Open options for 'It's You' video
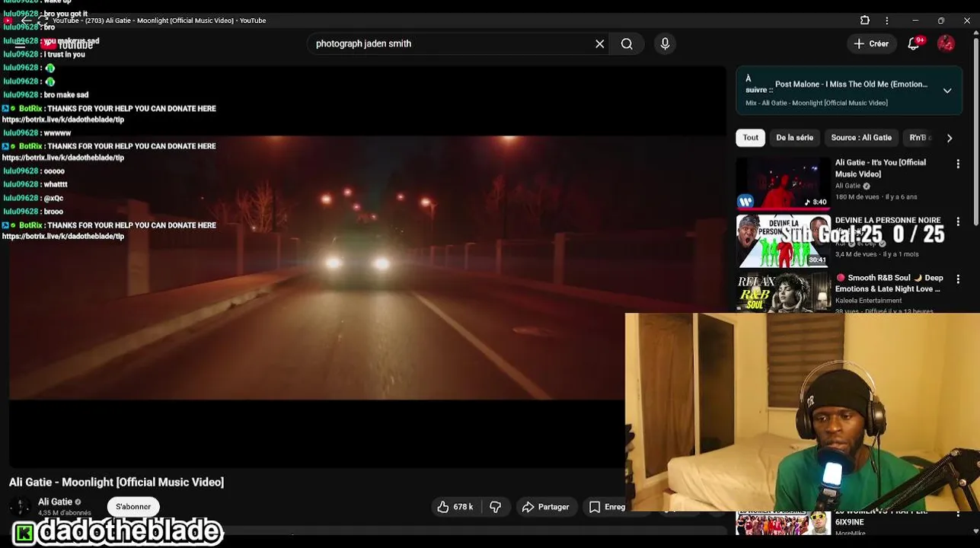This screenshot has width=980, height=548. tap(958, 164)
